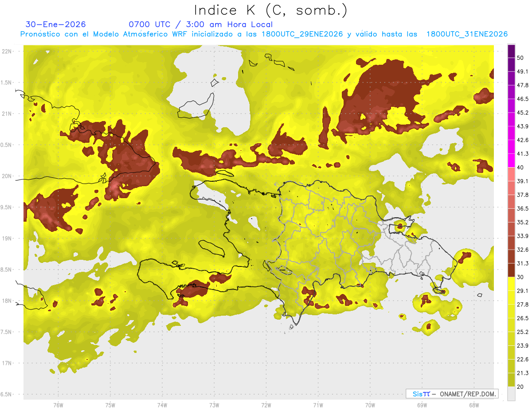Click the 76W longitude axis label
This screenshot has width=532, height=411.
[58, 405]
